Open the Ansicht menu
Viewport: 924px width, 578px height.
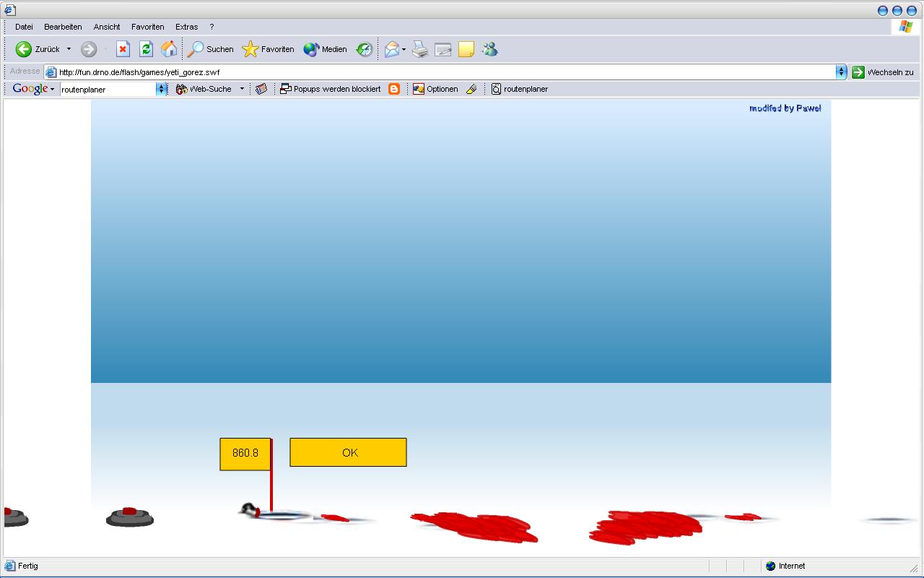(x=107, y=27)
